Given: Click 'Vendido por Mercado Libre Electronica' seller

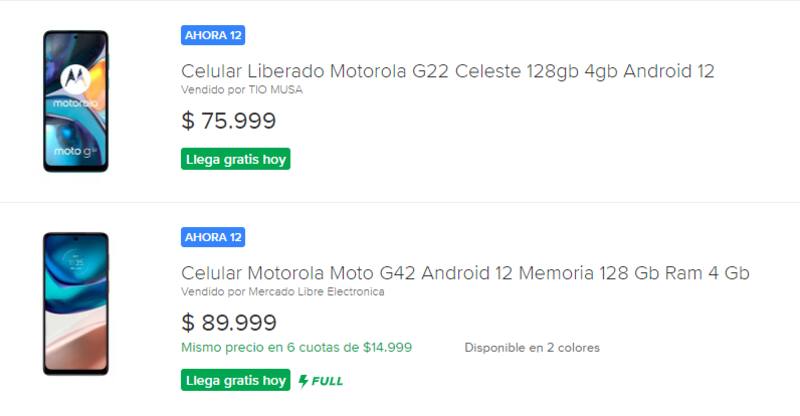Looking at the screenshot, I should pos(283,292).
